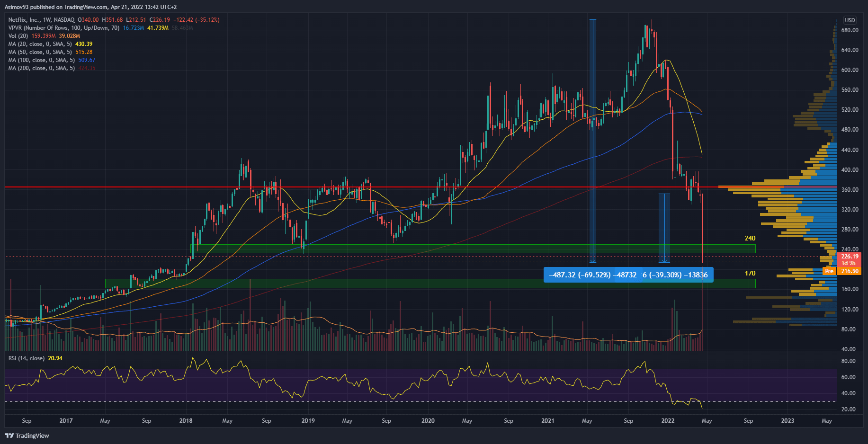Click the 400.00 level on price scale

coord(850,169)
